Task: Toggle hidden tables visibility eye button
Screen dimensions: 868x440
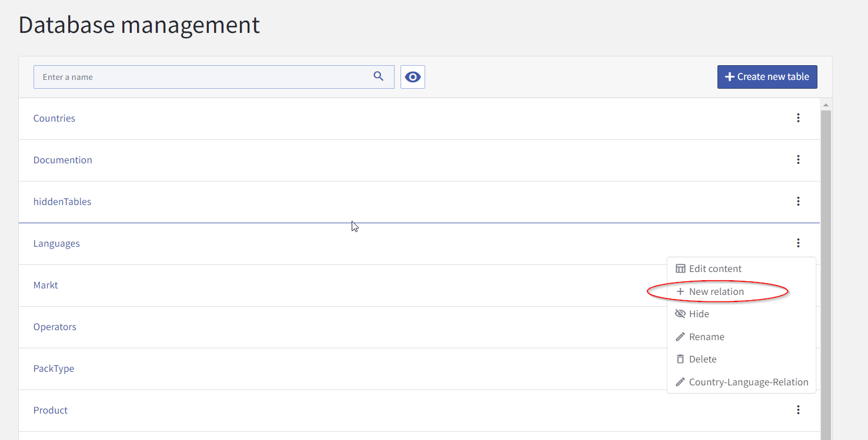Action: 413,77
